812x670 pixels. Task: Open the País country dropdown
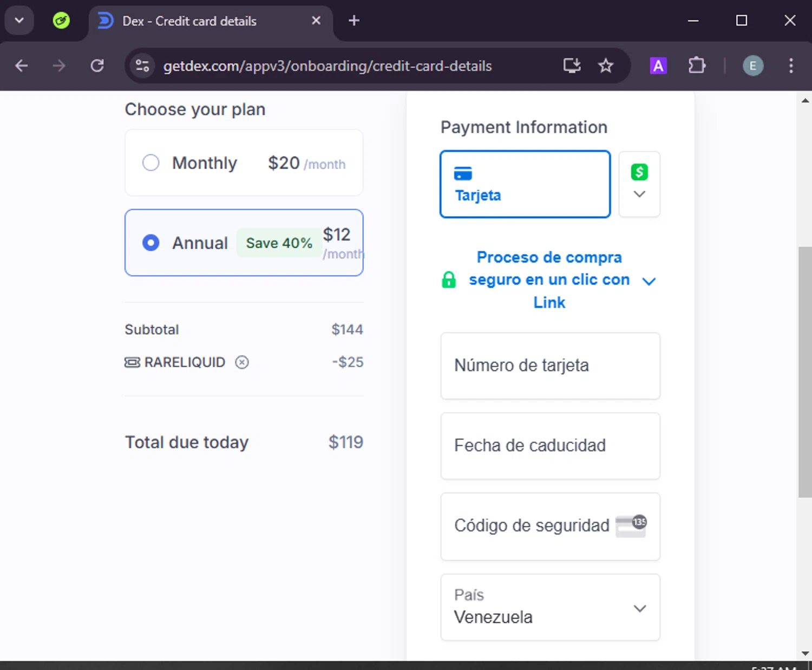pos(550,607)
